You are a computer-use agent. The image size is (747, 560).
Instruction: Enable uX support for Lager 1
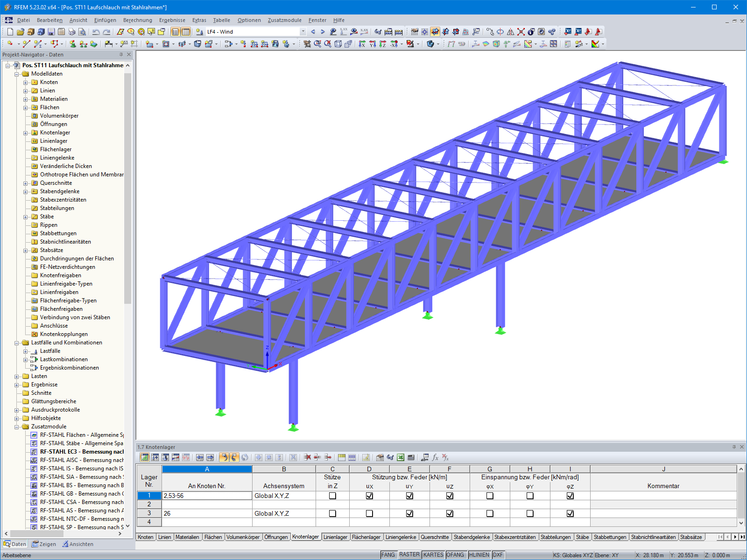coord(369,496)
